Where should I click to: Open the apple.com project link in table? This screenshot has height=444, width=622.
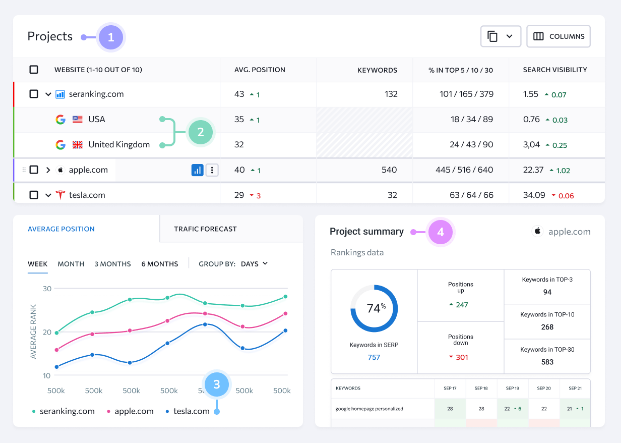pyautogui.click(x=88, y=170)
